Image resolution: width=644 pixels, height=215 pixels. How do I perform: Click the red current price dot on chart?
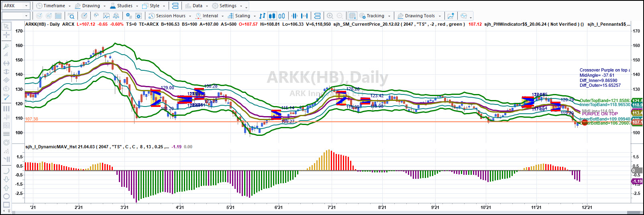pos(585,123)
